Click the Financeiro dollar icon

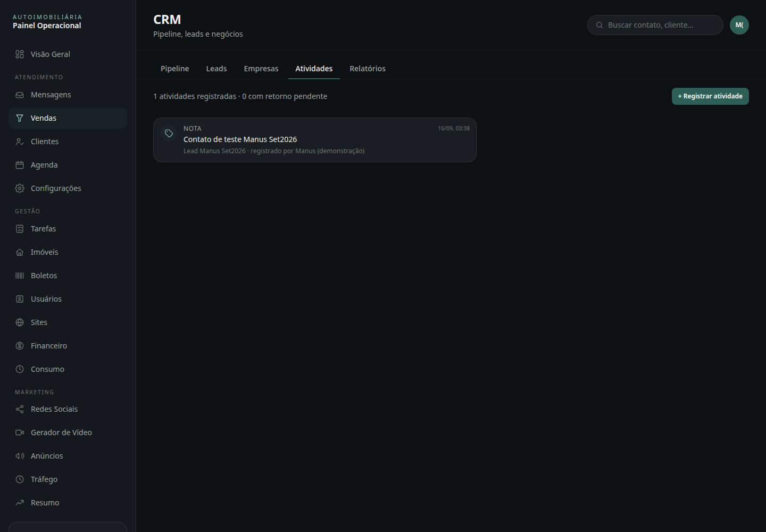(20, 346)
